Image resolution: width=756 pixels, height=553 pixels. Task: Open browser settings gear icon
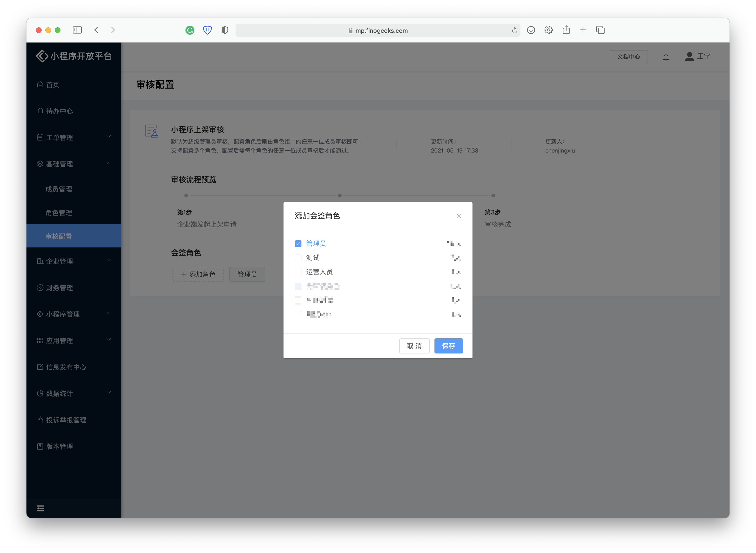[548, 30]
